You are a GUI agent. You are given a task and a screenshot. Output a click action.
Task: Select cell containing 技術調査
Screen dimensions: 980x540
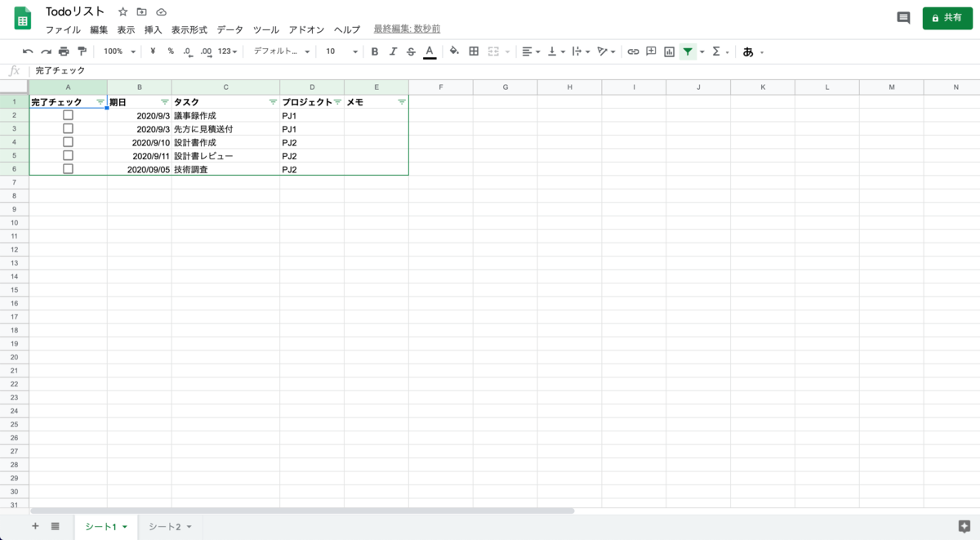[225, 169]
